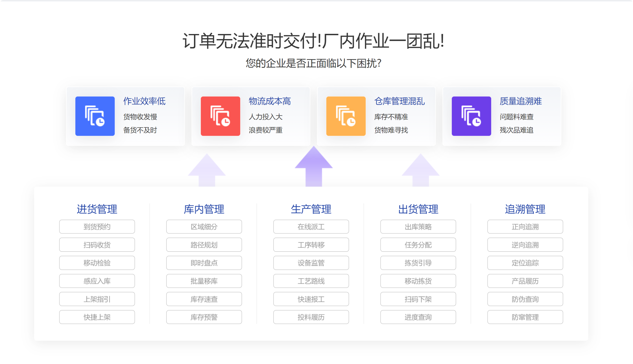
Task: Select the 逆向追溯 button
Action: click(x=525, y=245)
